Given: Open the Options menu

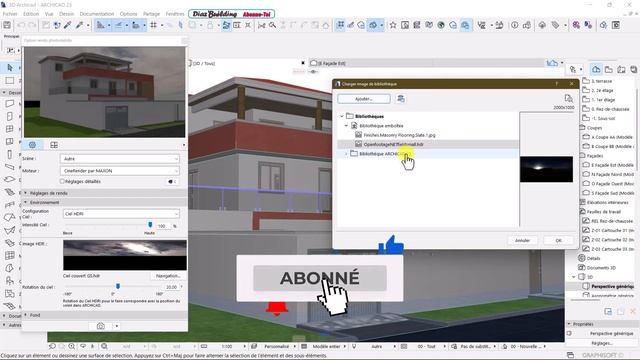Looking at the screenshot, I should [x=128, y=14].
